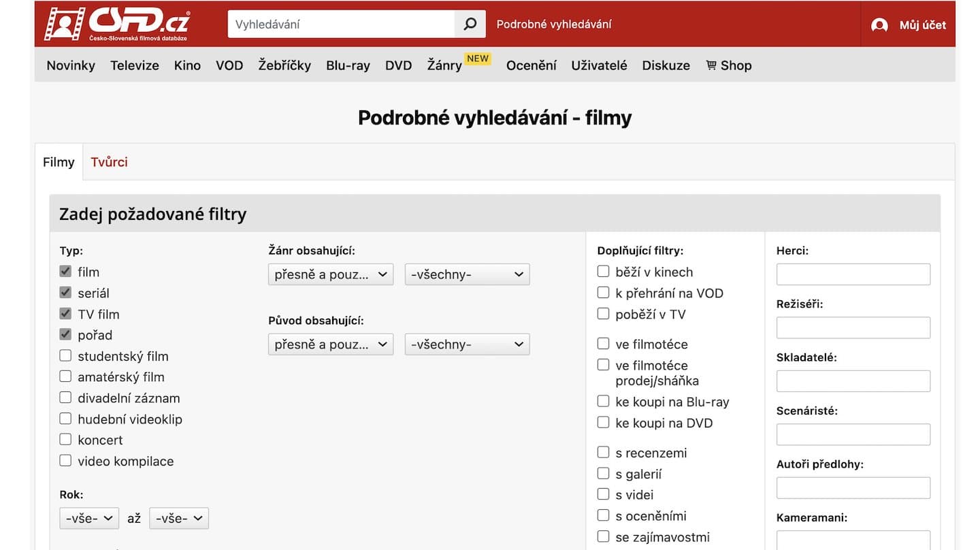This screenshot has height=550, width=980.
Task: Check the s oceněními checkbox
Action: point(603,515)
